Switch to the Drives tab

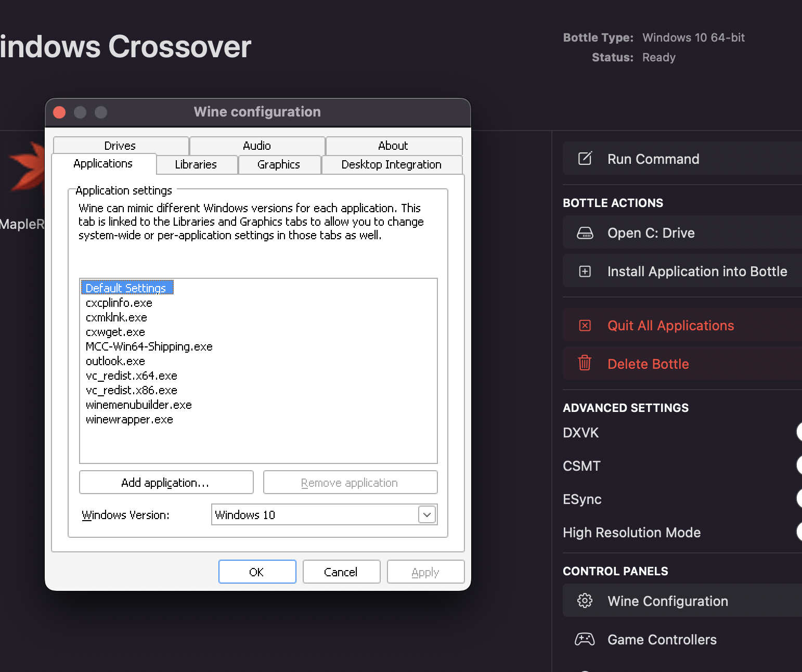pos(120,146)
